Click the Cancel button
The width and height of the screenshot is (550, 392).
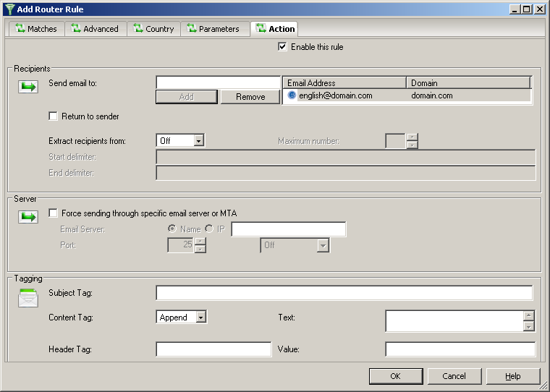[454, 376]
